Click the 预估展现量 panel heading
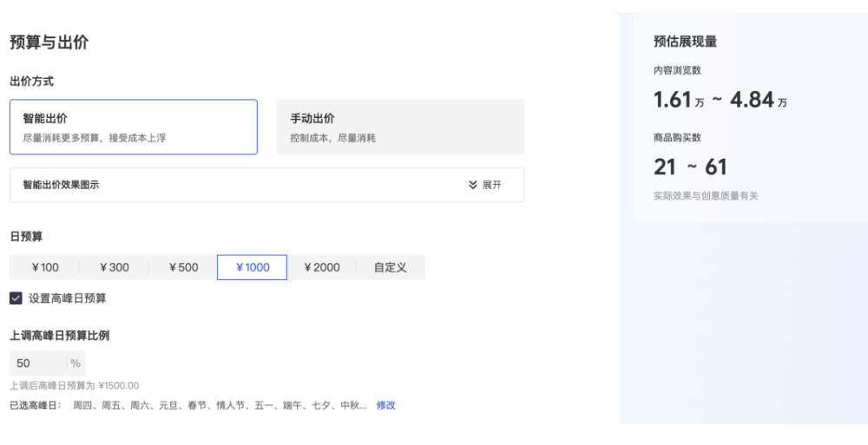The image size is (868, 445). coord(686,42)
